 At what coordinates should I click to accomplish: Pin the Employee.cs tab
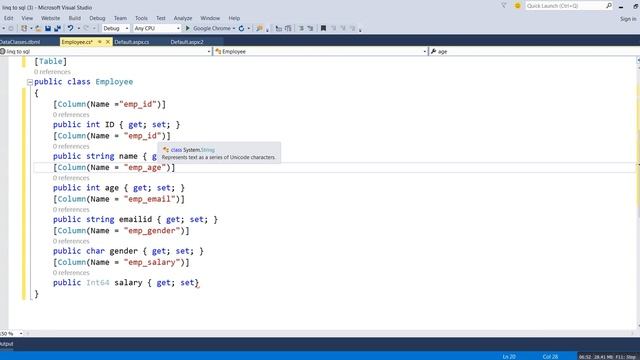(x=100, y=42)
